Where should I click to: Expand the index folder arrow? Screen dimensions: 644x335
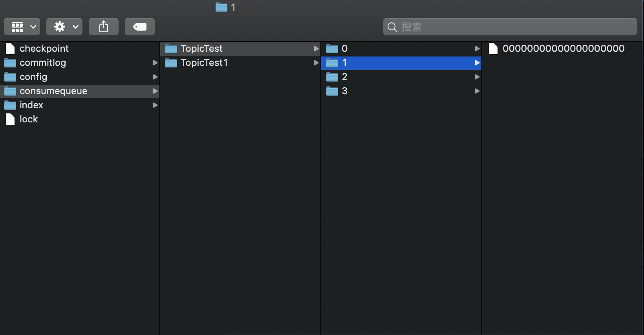155,105
